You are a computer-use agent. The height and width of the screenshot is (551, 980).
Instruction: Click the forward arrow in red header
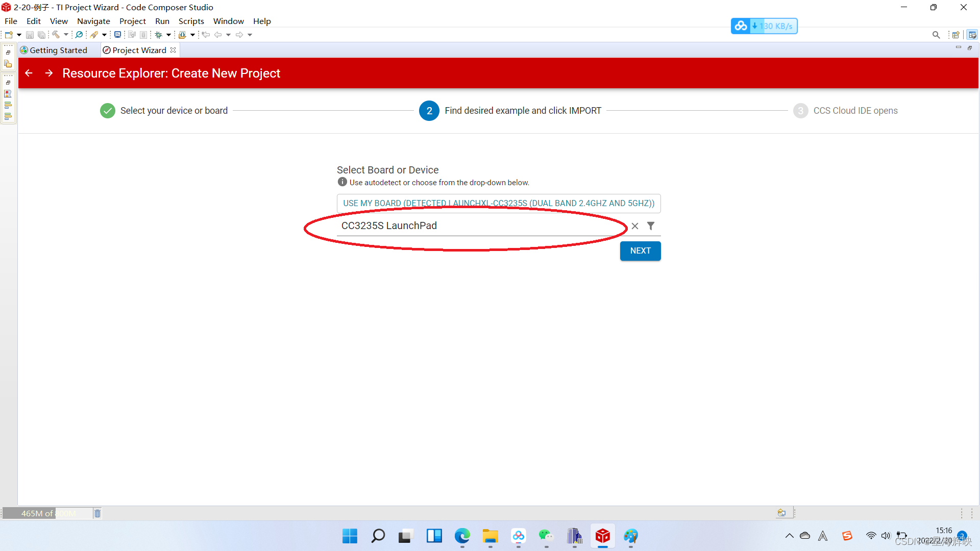(x=49, y=73)
